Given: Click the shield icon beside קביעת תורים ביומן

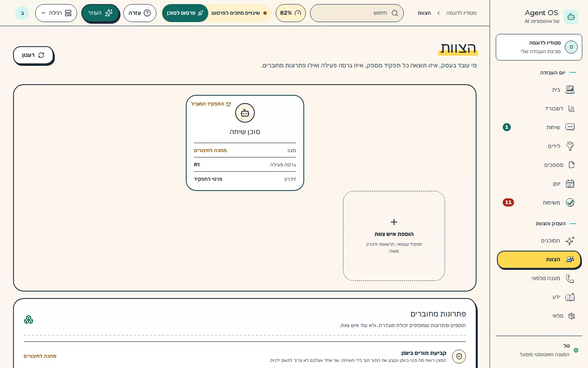Looking at the screenshot, I should 459,357.
